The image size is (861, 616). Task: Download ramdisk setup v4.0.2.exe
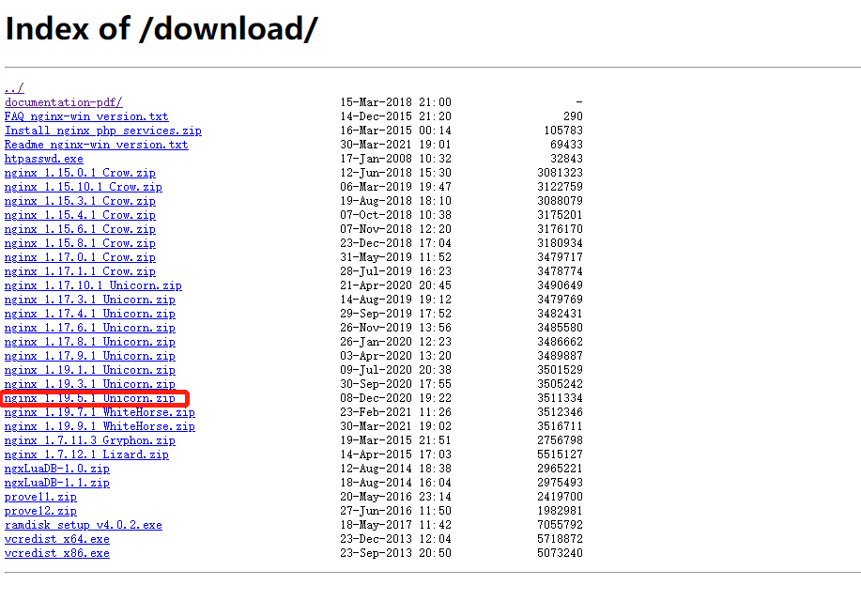(x=83, y=525)
